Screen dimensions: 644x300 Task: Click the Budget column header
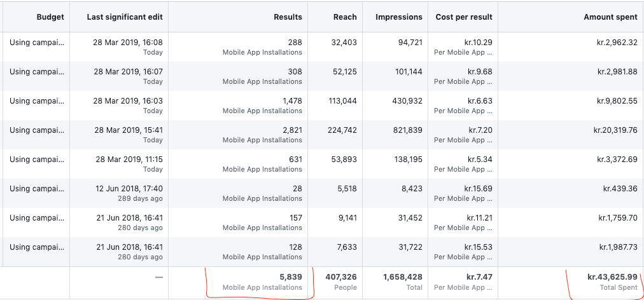[50, 17]
